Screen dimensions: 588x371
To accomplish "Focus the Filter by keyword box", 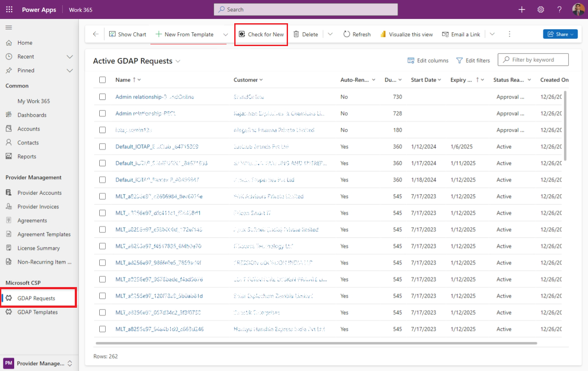I will [x=533, y=60].
